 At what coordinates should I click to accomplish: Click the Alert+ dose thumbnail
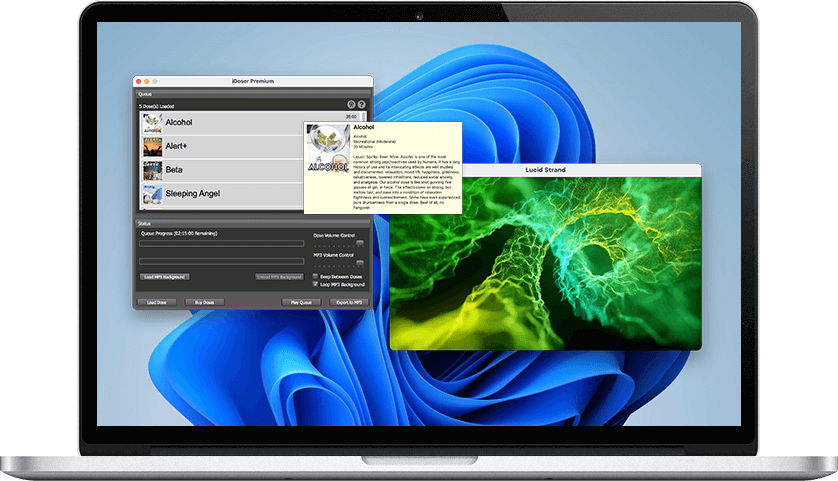tap(152, 147)
